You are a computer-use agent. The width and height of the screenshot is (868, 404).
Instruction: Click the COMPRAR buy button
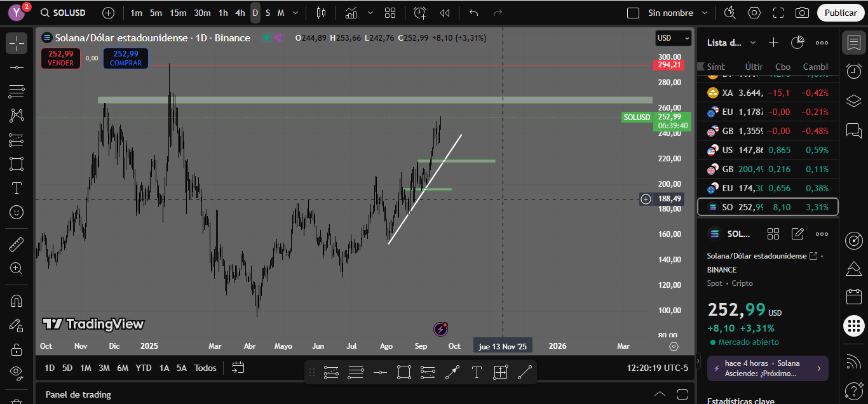click(x=126, y=58)
